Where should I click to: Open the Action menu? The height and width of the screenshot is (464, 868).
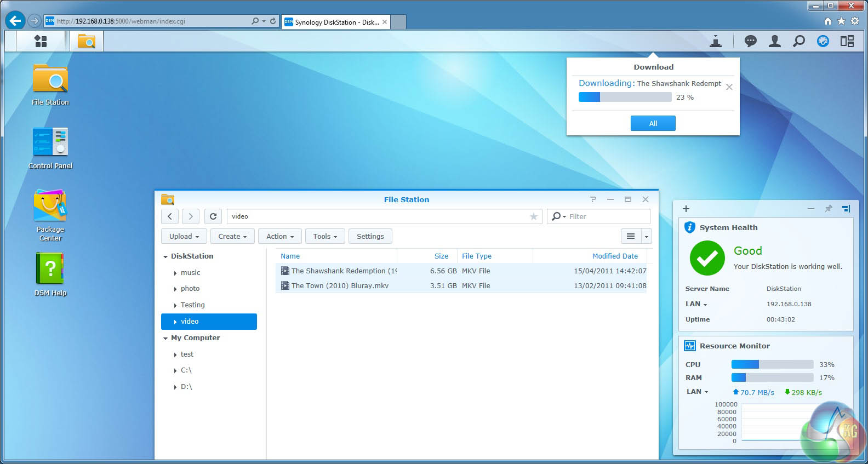pos(279,236)
